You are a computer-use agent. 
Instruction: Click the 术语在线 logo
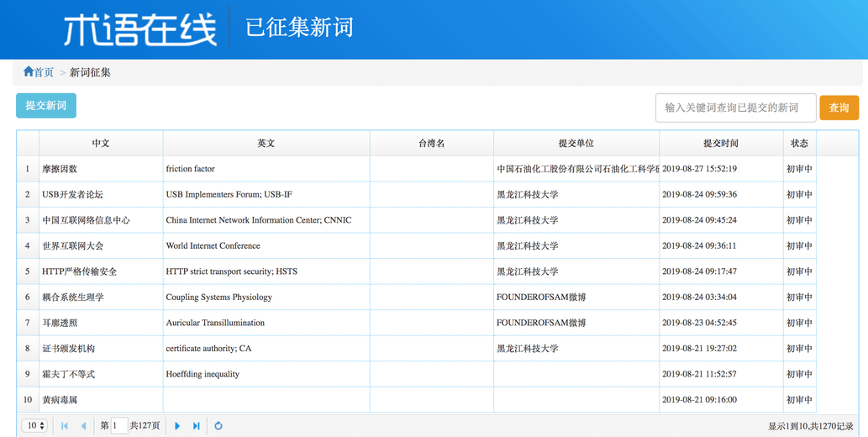[140, 29]
